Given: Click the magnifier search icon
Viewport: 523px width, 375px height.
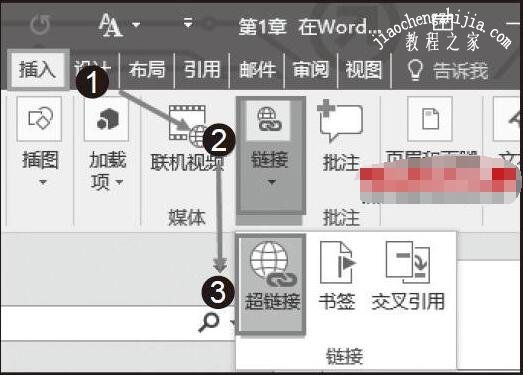Looking at the screenshot, I should [209, 322].
